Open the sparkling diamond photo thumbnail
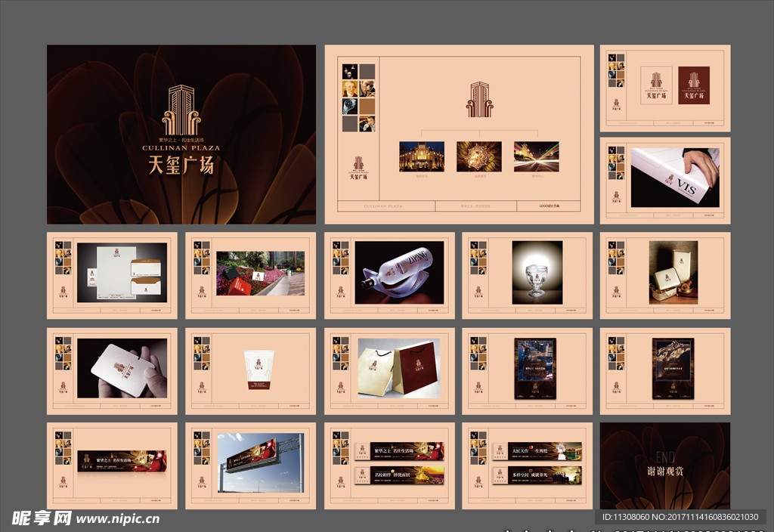Image resolution: width=774 pixels, height=532 pixels. tap(479, 156)
